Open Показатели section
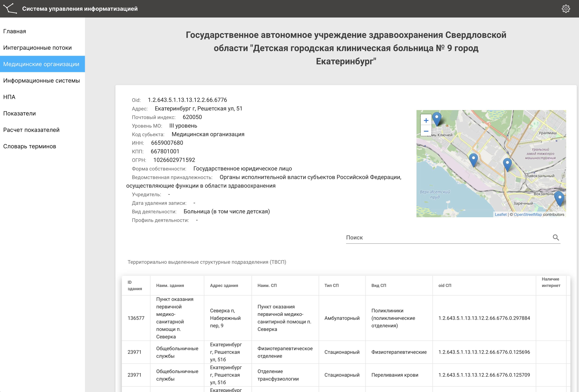The width and height of the screenshot is (579, 392). (42, 113)
